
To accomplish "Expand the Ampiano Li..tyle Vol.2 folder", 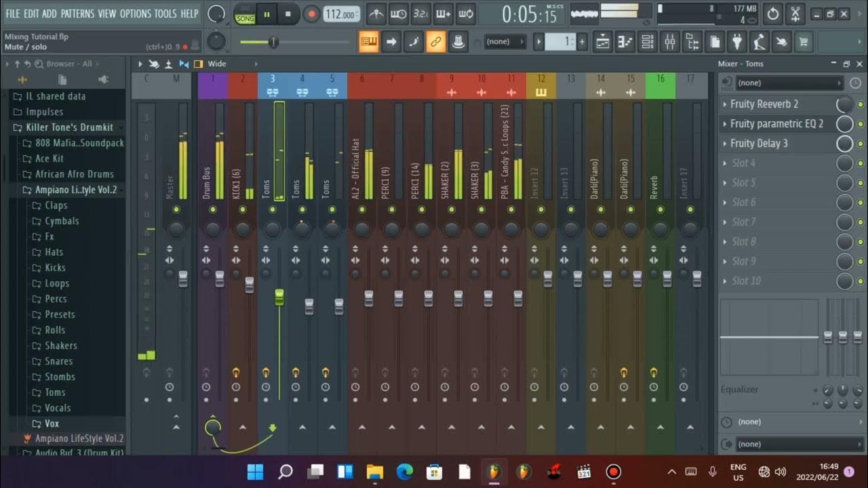I will [x=76, y=190].
